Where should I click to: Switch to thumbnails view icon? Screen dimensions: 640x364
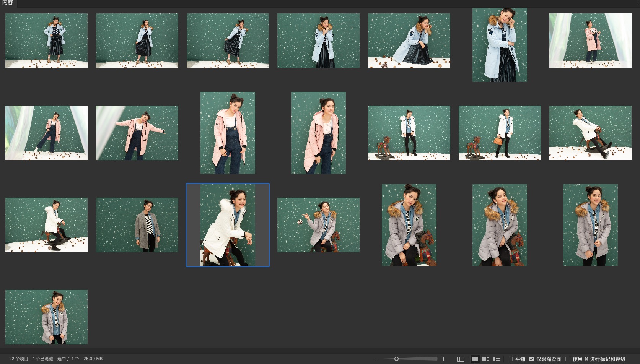(475, 359)
